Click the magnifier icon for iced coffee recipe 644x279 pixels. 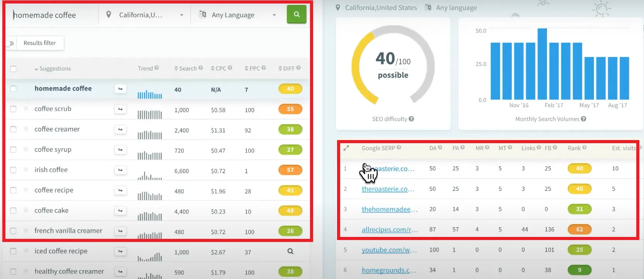[290, 252]
